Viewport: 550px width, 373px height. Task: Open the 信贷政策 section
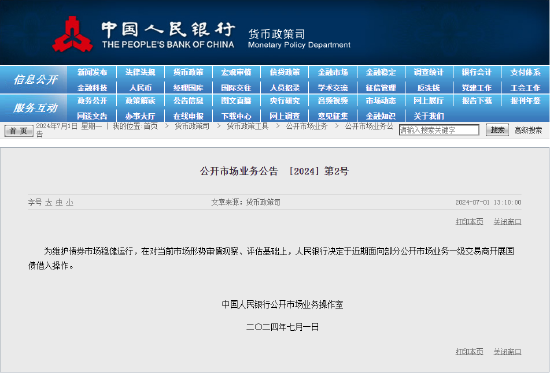click(x=284, y=72)
